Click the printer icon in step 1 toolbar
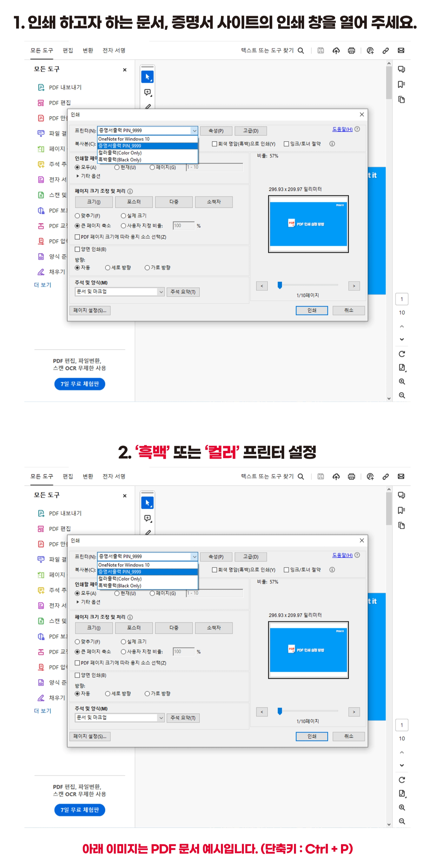Image resolution: width=435 pixels, height=868 pixels. (351, 50)
